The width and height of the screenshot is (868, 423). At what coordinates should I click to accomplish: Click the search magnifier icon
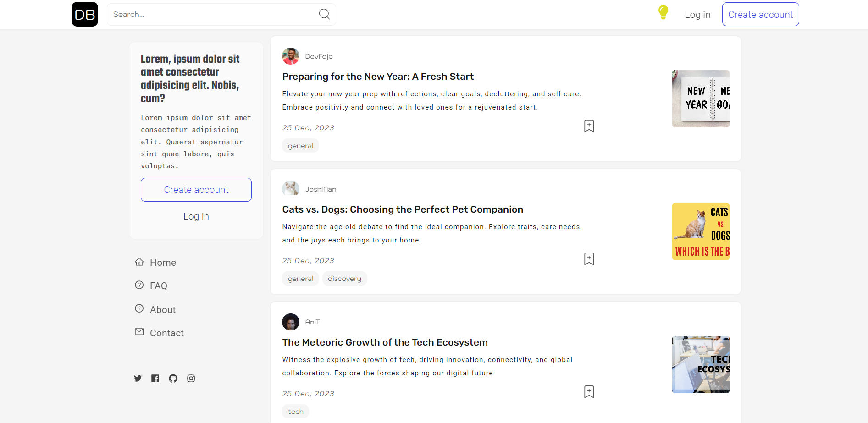coord(324,14)
